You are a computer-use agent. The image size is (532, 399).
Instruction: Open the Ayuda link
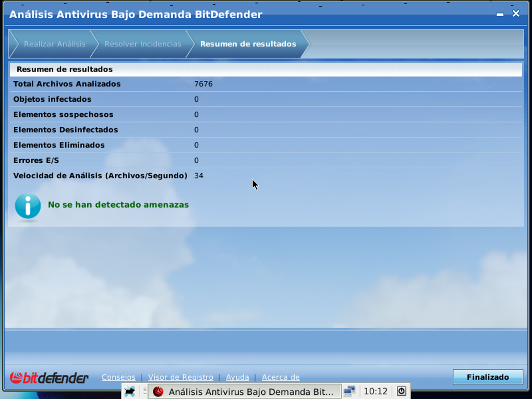point(237,377)
